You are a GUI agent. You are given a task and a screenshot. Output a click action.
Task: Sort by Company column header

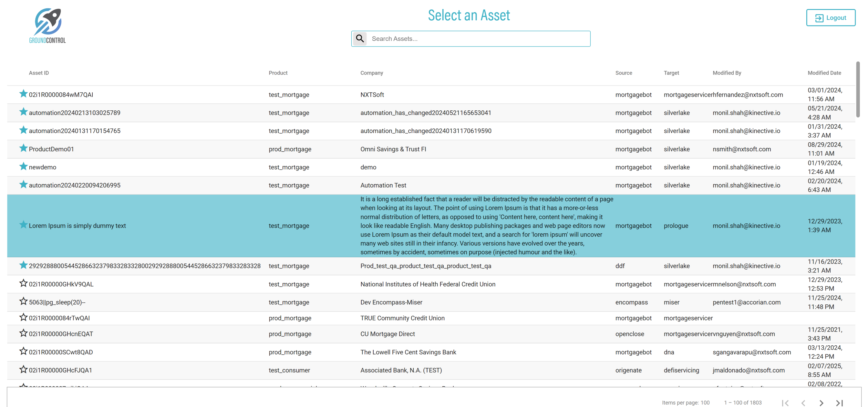[371, 73]
